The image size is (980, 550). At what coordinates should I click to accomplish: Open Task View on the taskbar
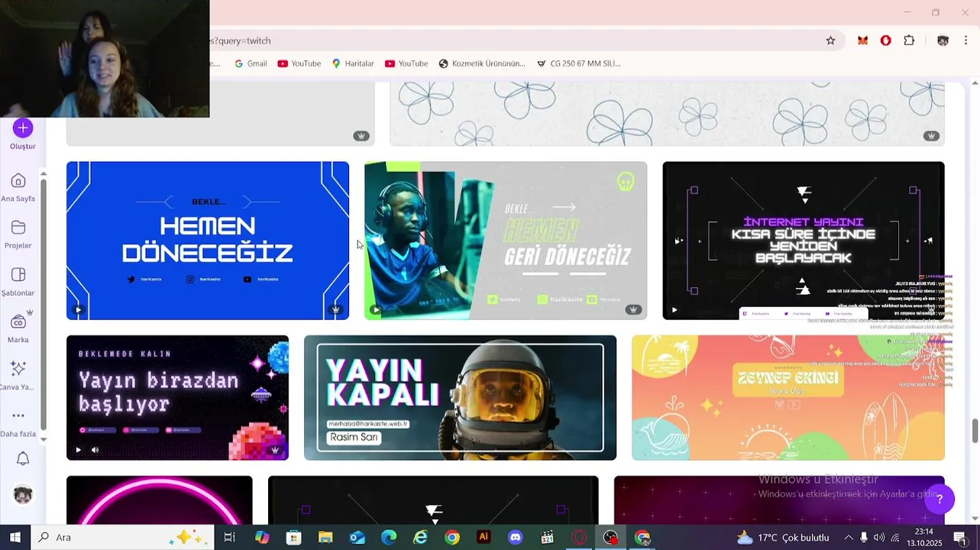(x=229, y=537)
